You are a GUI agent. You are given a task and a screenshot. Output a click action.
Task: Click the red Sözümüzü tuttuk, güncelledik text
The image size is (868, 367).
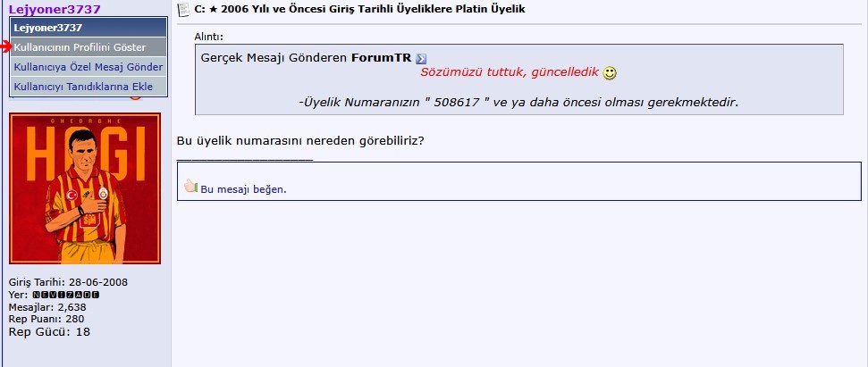(x=510, y=72)
